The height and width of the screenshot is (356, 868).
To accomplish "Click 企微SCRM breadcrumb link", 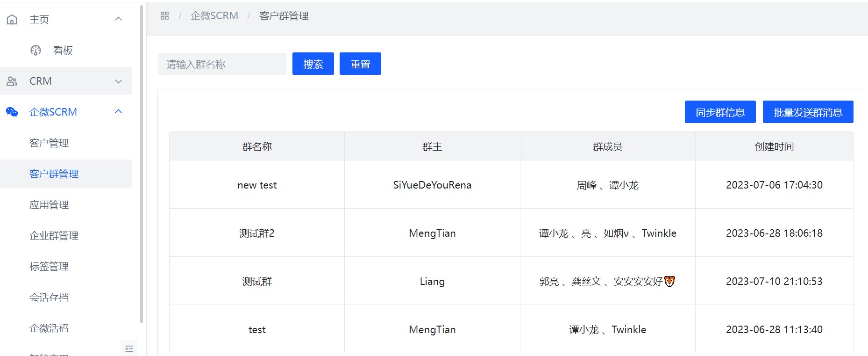I will (x=214, y=15).
